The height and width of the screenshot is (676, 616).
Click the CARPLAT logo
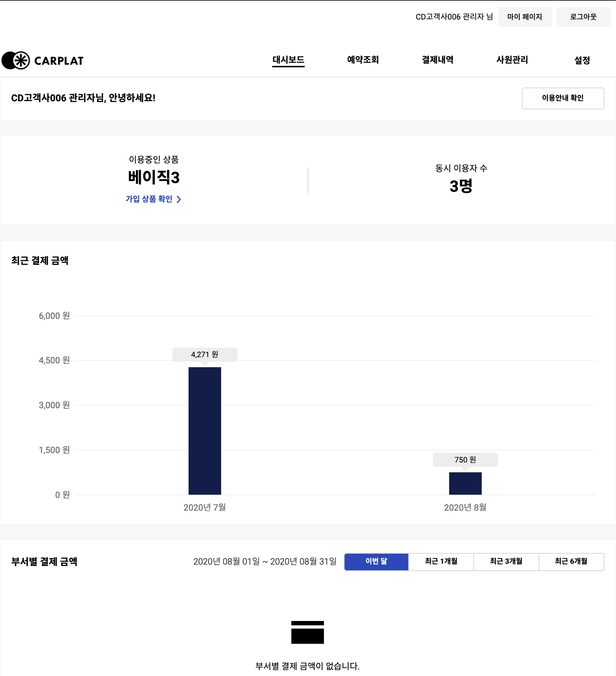43,60
